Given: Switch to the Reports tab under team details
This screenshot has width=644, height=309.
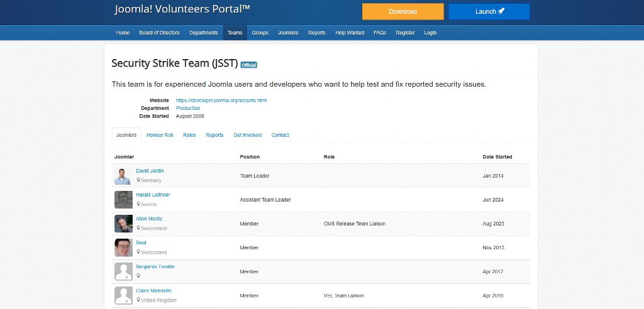Looking at the screenshot, I should tap(215, 135).
